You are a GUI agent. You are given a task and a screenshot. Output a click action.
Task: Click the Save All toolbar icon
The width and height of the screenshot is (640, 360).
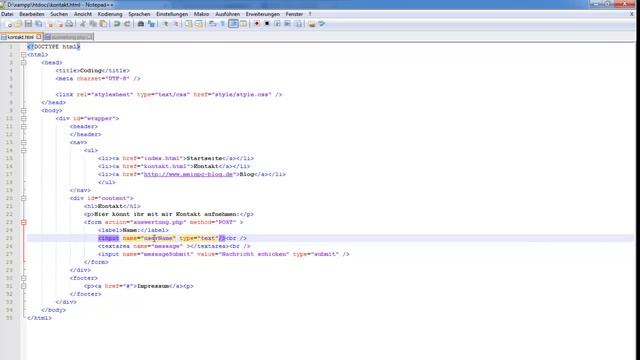tap(39, 24)
